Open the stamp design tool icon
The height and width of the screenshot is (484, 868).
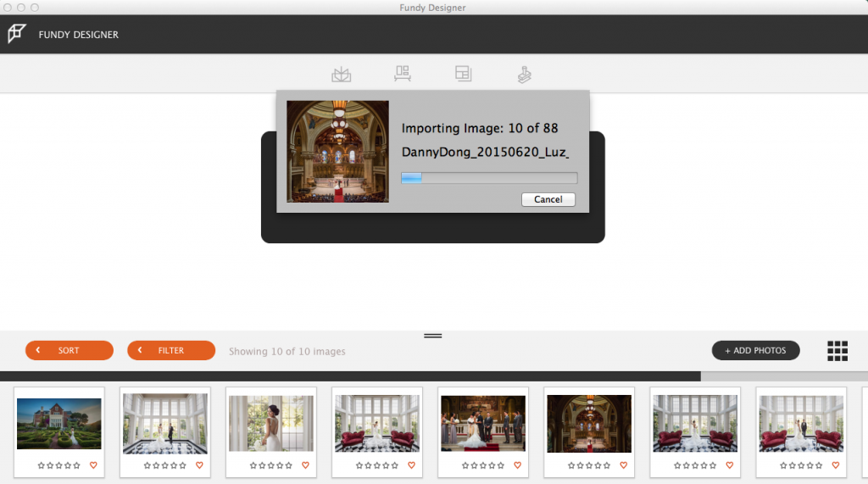(524, 75)
